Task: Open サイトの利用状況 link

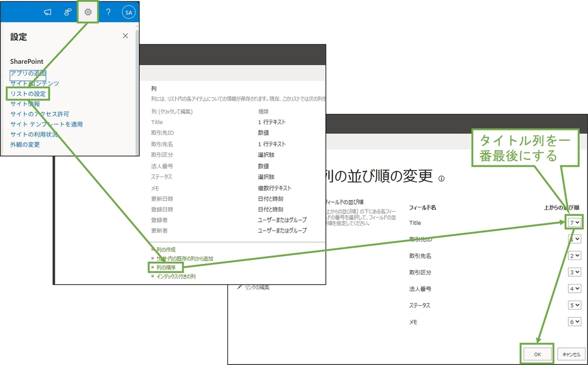Action: point(34,134)
